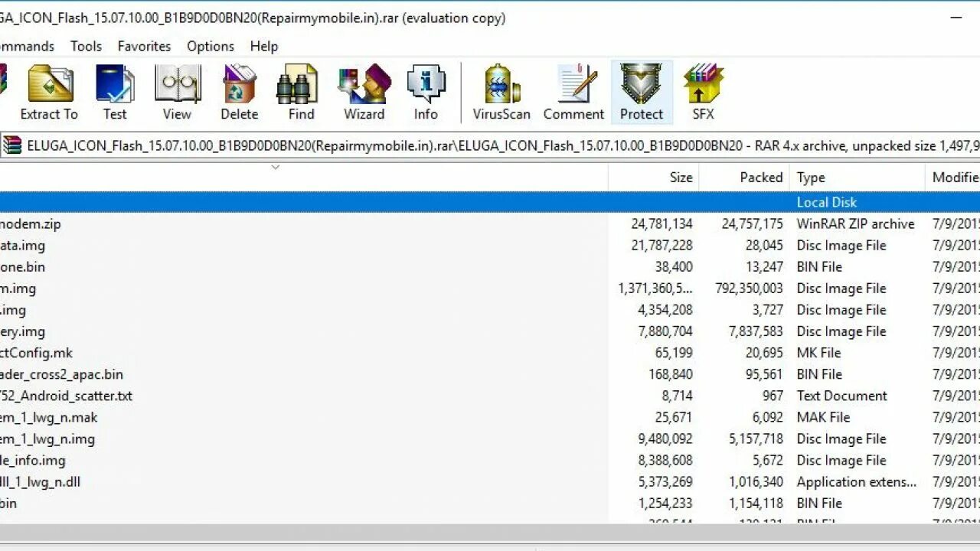Viewport: 980px width, 551px height.
Task: Create SFX self-extracting archive
Action: click(x=703, y=93)
